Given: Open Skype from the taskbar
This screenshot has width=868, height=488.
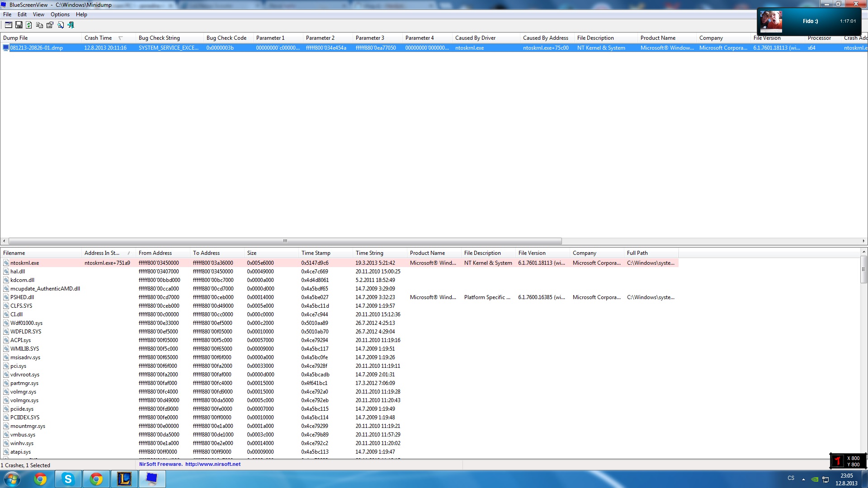Looking at the screenshot, I should click(x=68, y=479).
